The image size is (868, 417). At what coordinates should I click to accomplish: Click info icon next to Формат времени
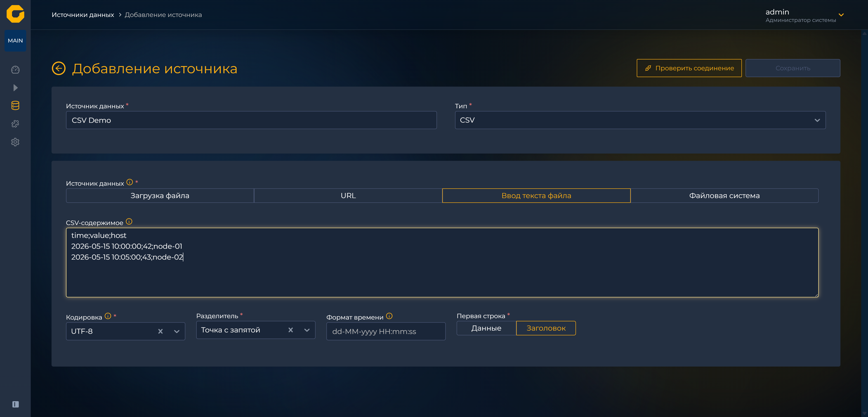click(x=389, y=316)
